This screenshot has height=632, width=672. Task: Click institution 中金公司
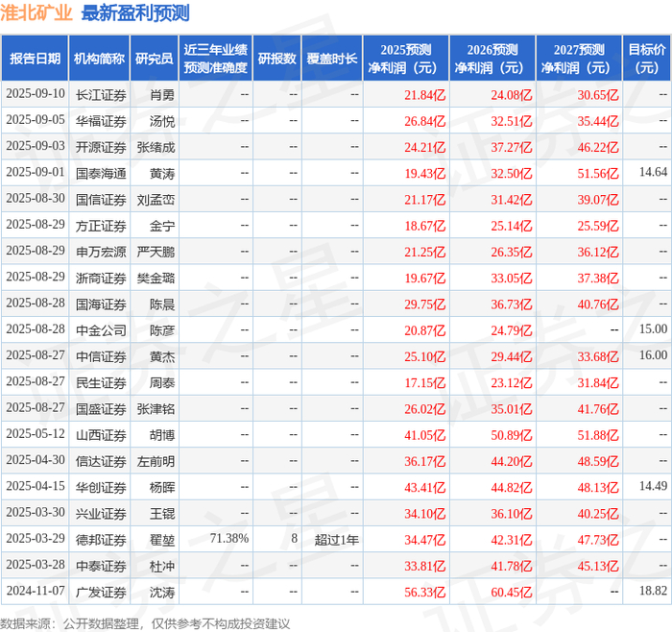[101, 330]
